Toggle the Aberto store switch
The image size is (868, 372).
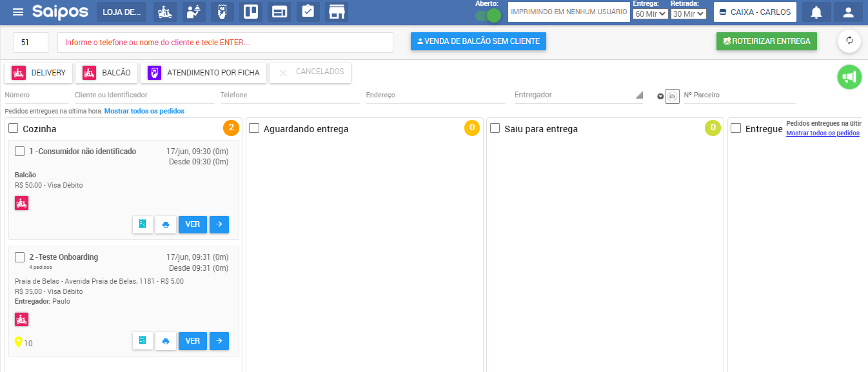tap(488, 15)
